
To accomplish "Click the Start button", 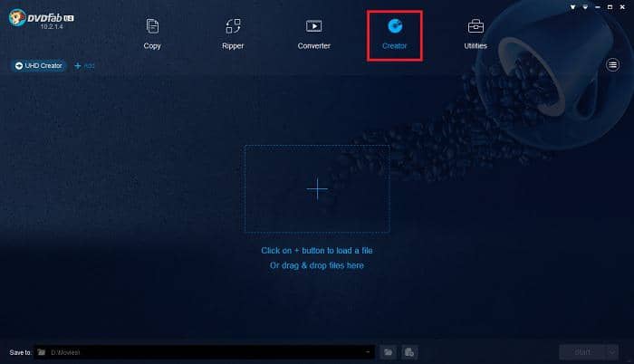I will 582,352.
